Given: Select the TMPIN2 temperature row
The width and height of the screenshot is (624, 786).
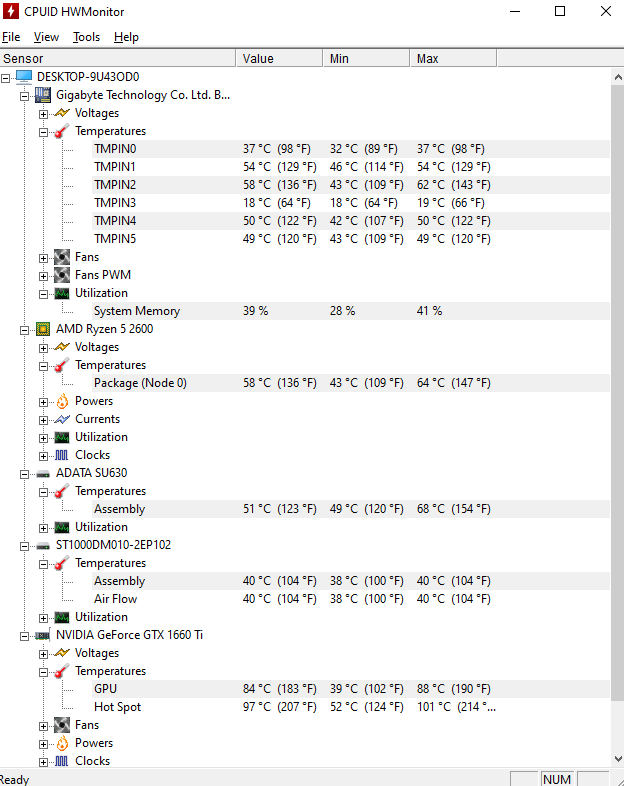Looking at the screenshot, I should [x=115, y=185].
